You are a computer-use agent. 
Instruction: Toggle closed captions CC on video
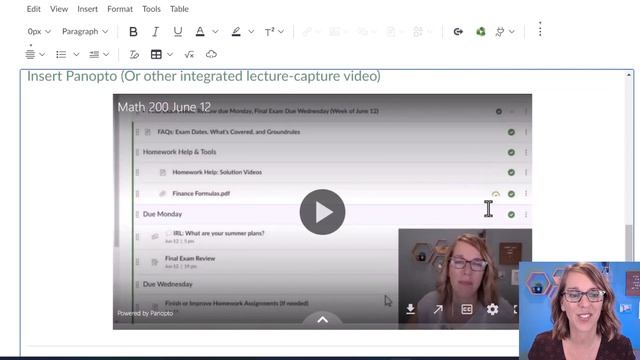(467, 309)
